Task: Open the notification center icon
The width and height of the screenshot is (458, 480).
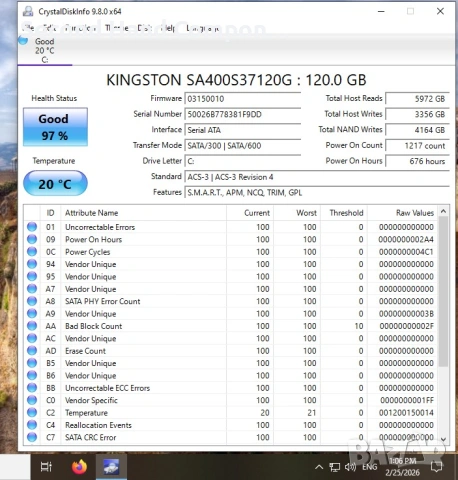Action: pos(437,467)
